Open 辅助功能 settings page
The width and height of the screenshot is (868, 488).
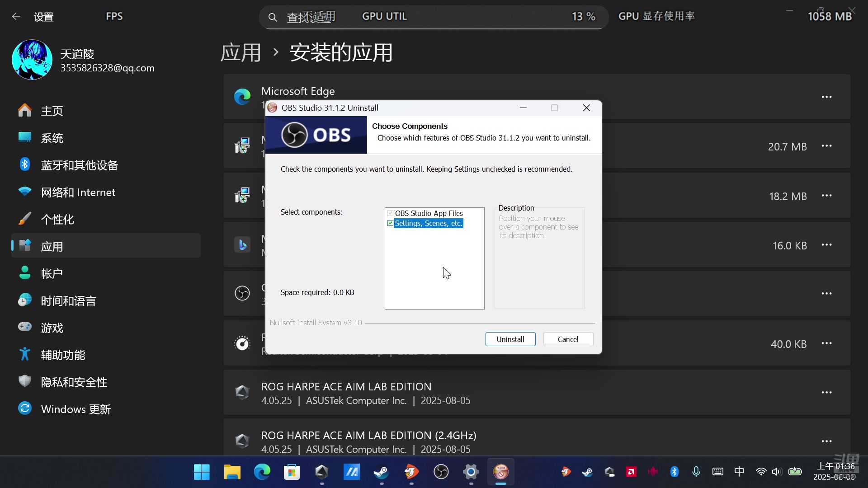pos(106,355)
